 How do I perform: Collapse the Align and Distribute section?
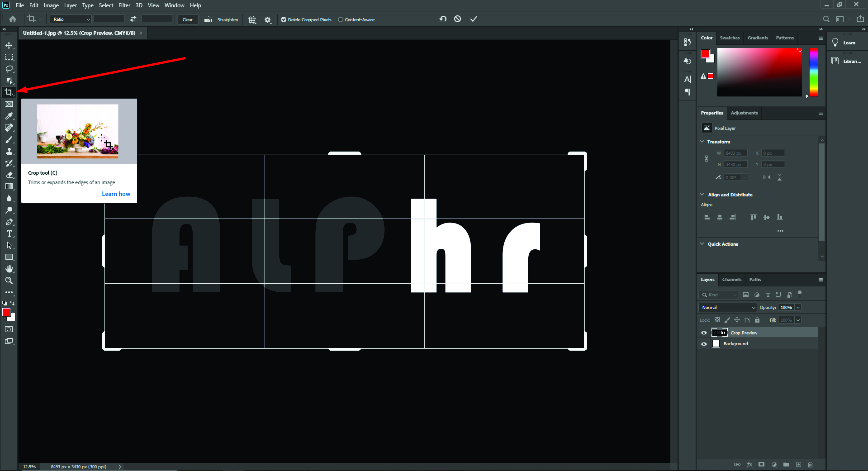click(x=702, y=194)
